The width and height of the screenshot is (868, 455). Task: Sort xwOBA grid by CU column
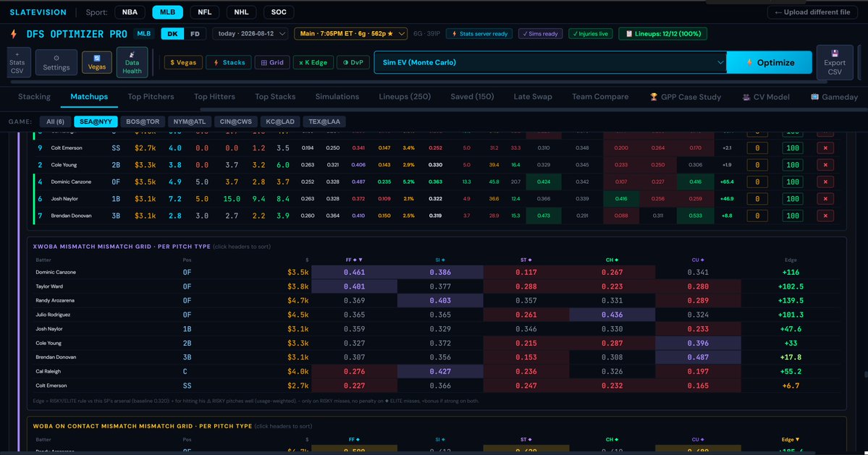point(697,260)
